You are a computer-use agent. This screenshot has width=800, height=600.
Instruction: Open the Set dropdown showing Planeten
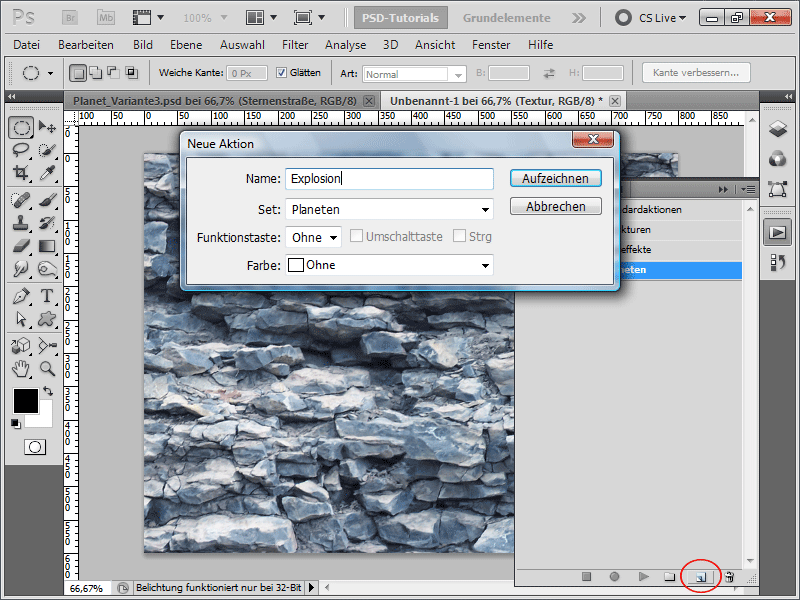(389, 209)
